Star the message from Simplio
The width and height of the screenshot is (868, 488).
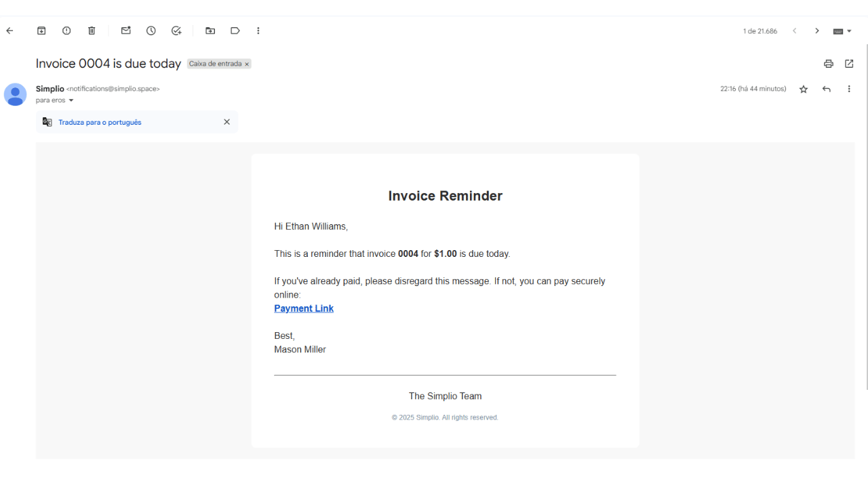tap(803, 89)
